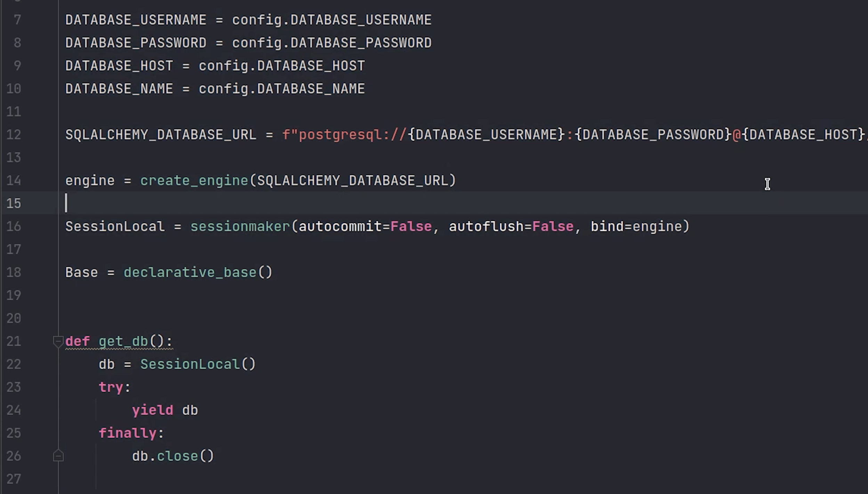Click bind=engine argument on line 16
The image size is (868, 494).
coord(636,226)
